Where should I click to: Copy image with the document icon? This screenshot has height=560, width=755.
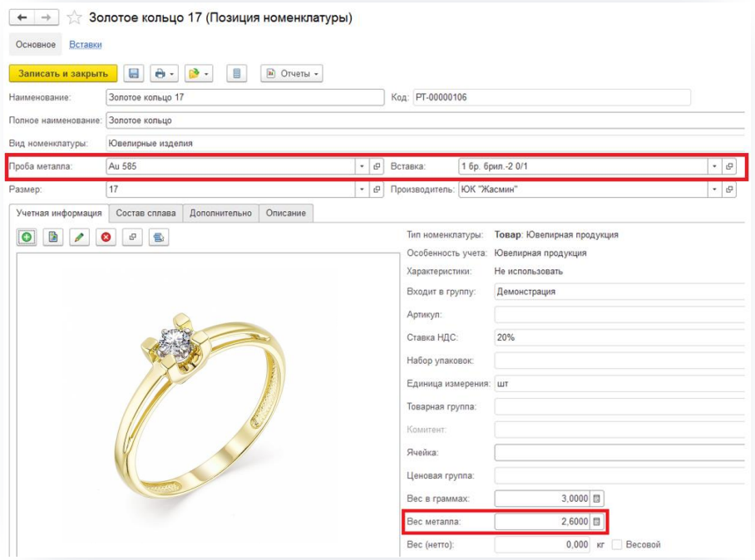(53, 237)
